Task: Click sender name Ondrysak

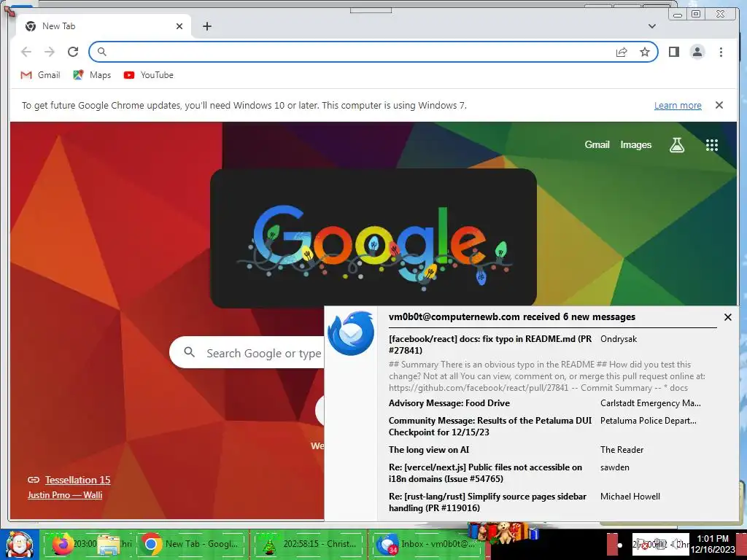Action: pyautogui.click(x=619, y=339)
